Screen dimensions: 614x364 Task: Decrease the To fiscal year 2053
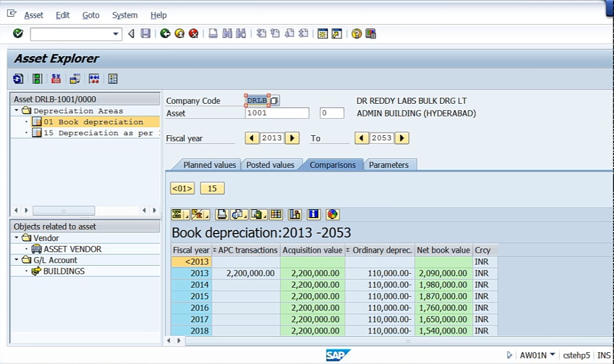361,138
